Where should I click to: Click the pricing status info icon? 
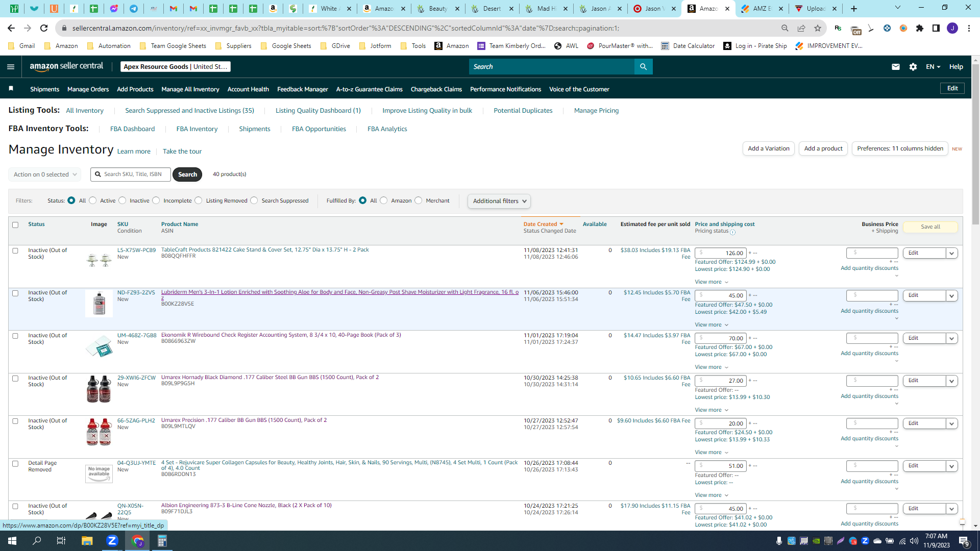733,232
